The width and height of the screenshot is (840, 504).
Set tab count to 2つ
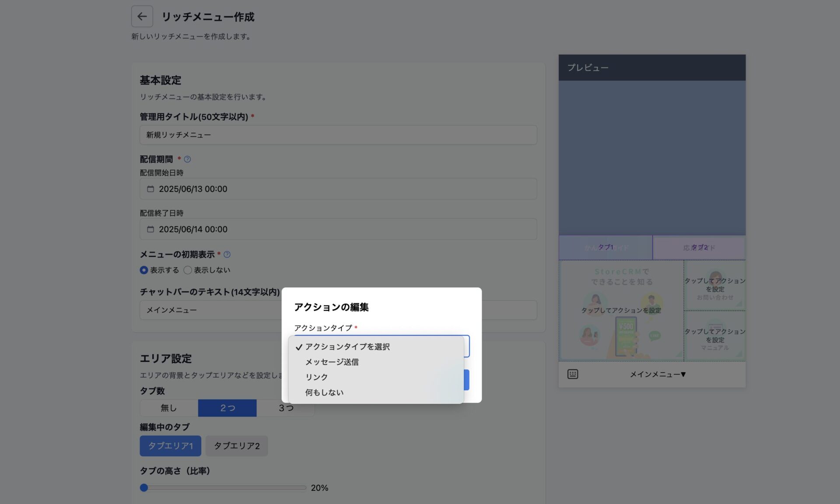[x=227, y=408]
